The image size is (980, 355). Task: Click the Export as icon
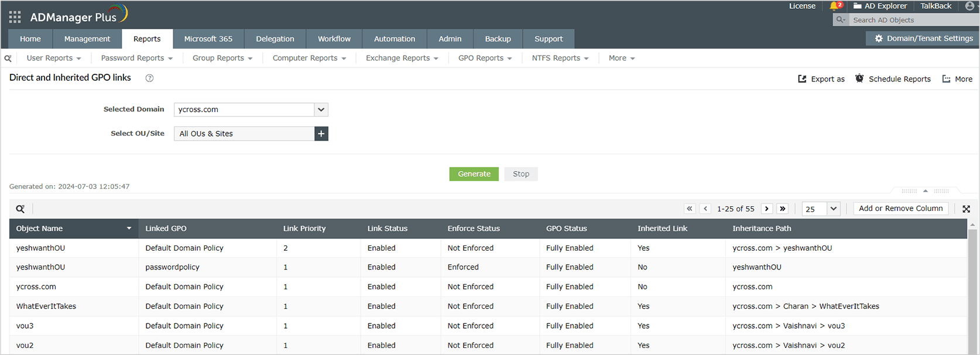(x=802, y=78)
